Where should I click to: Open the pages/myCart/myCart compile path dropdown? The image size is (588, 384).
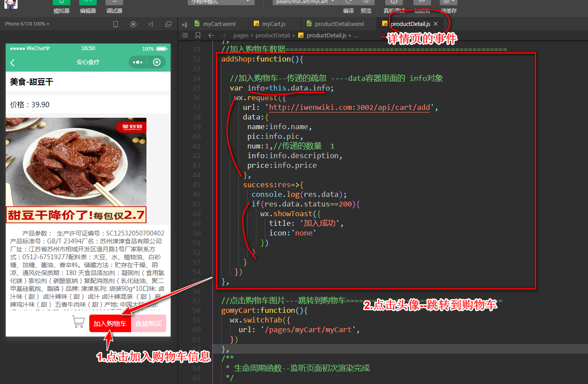point(305,2)
